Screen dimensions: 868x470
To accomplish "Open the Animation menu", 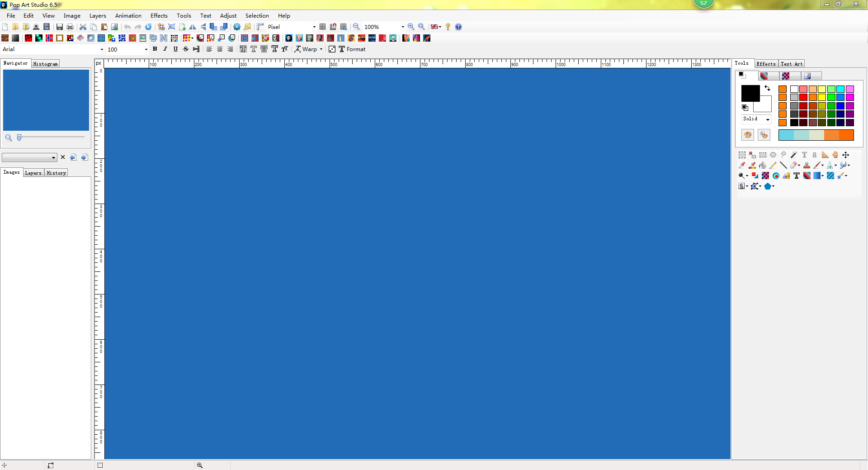I will pyautogui.click(x=128, y=15).
